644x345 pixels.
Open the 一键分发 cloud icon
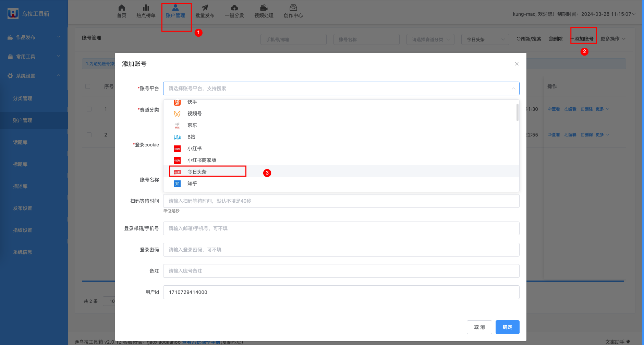point(234,8)
